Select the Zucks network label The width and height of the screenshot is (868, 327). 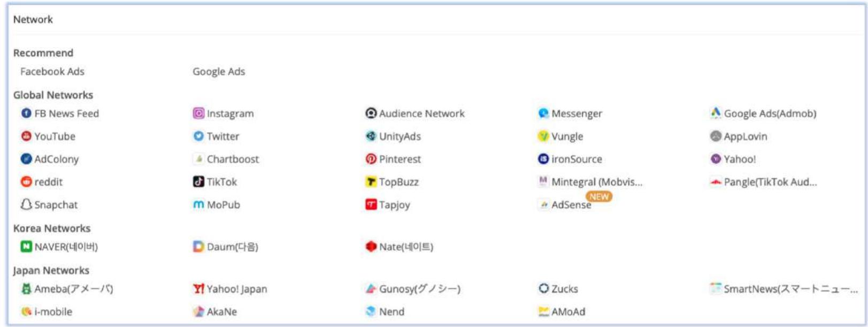[565, 288]
